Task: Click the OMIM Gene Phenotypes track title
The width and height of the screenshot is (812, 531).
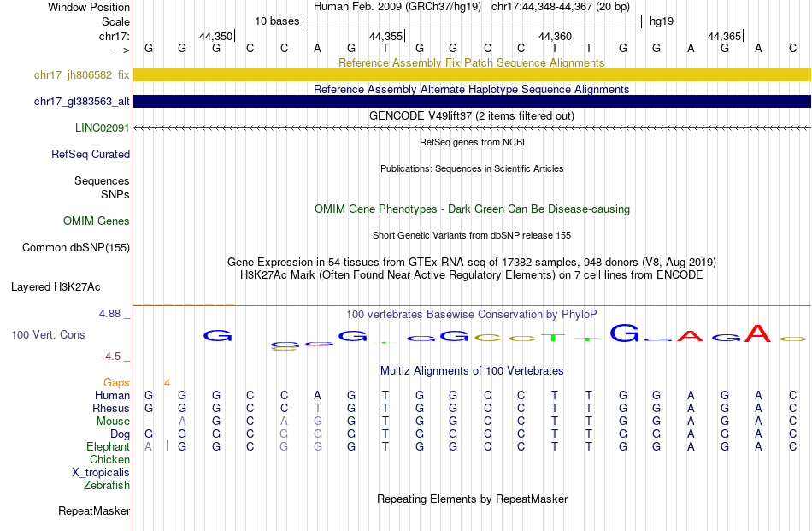Action: tap(472, 209)
